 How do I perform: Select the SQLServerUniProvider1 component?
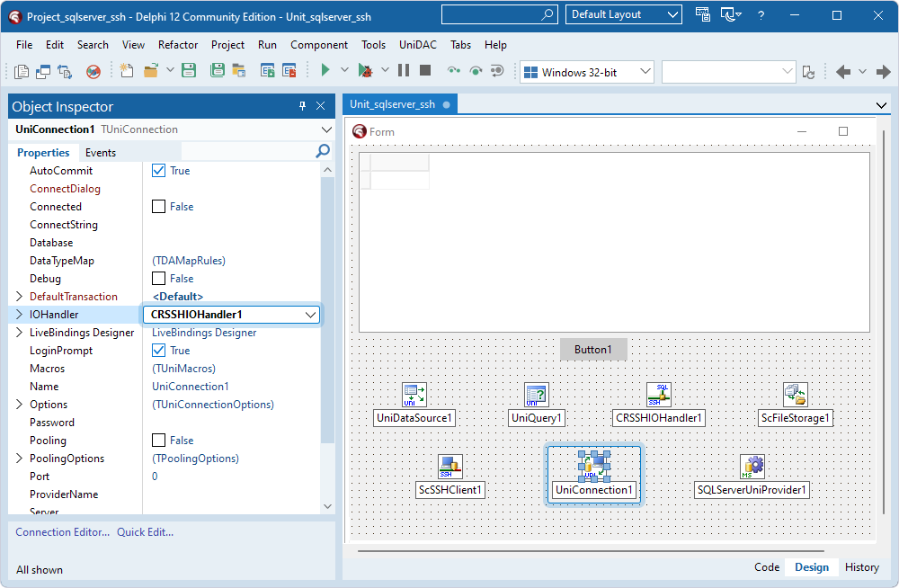752,467
